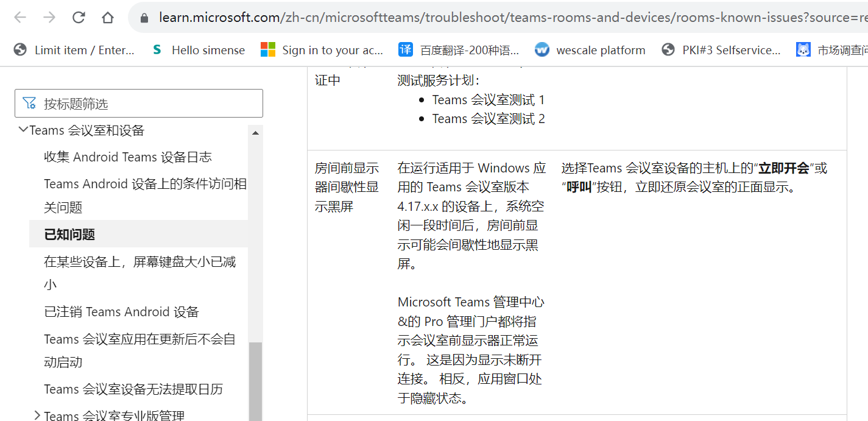The image size is (868, 421).
Task: Click the '测试服务计划:' text
Action: click(x=439, y=80)
